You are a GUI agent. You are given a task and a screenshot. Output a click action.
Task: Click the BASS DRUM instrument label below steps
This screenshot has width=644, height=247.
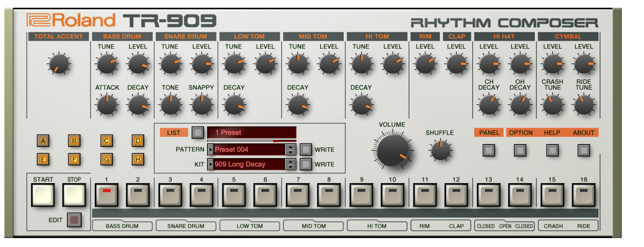[122, 226]
